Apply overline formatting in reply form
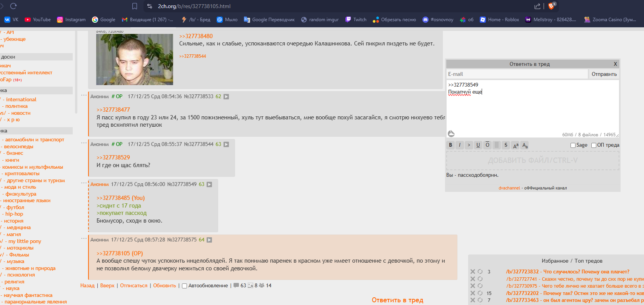This screenshot has height=305, width=644. tap(487, 145)
